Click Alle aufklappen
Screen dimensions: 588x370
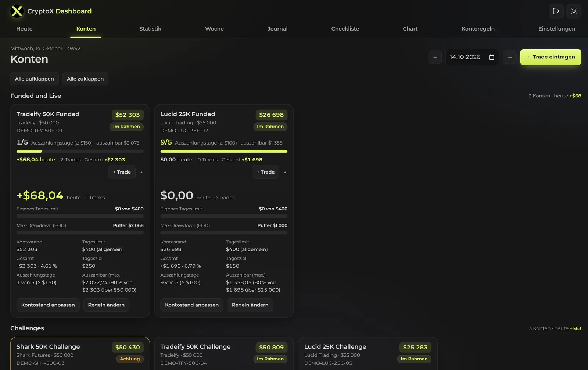[x=35, y=79]
